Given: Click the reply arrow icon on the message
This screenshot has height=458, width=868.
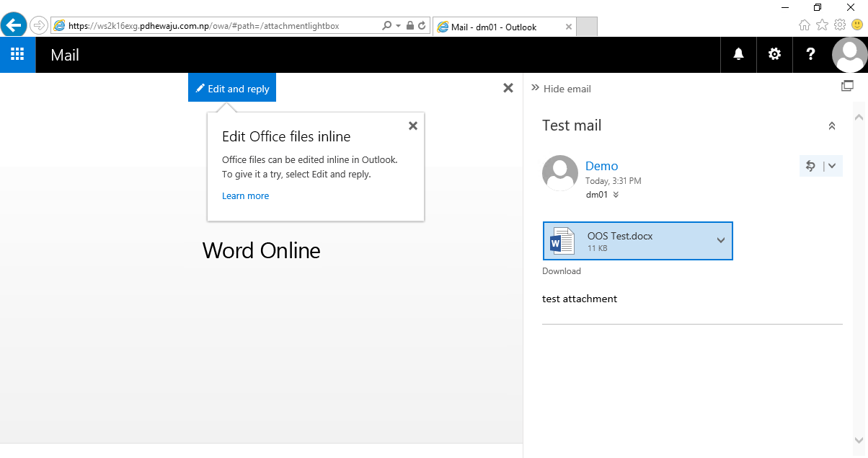Looking at the screenshot, I should pyautogui.click(x=810, y=166).
